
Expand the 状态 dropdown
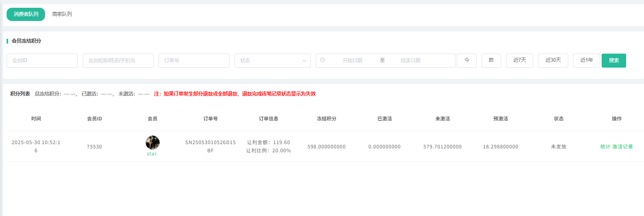click(x=272, y=61)
